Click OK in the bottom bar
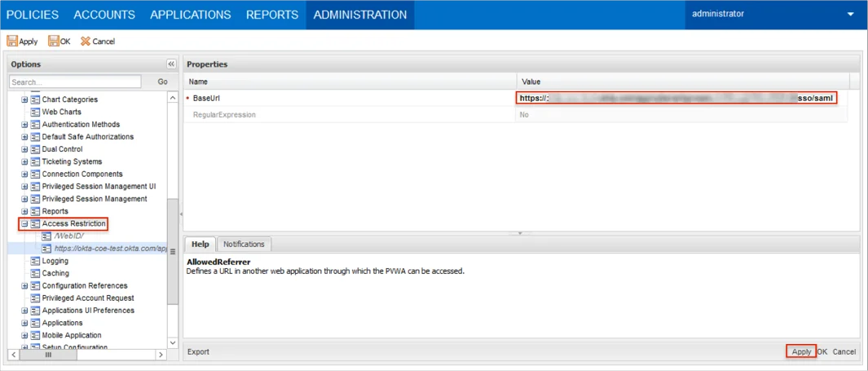 click(x=822, y=351)
